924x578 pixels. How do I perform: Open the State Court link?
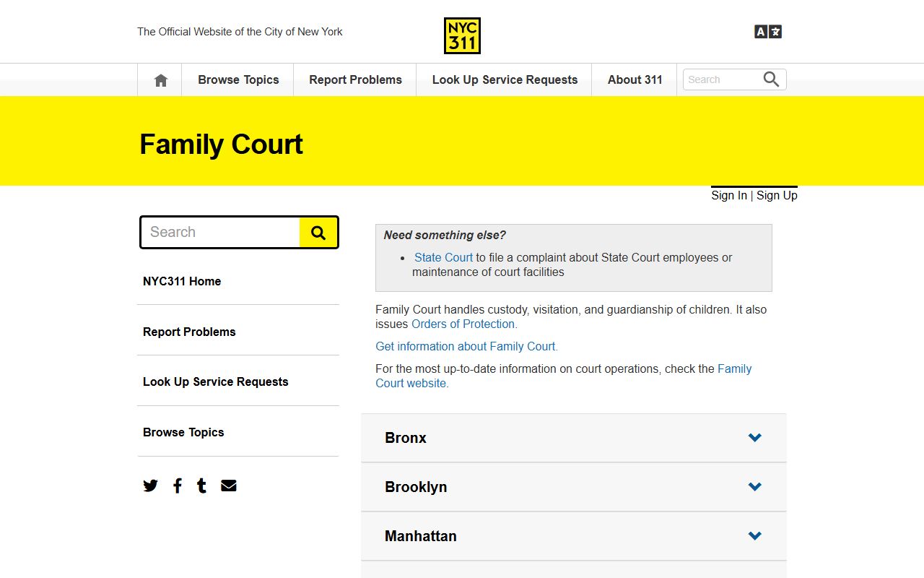point(443,257)
